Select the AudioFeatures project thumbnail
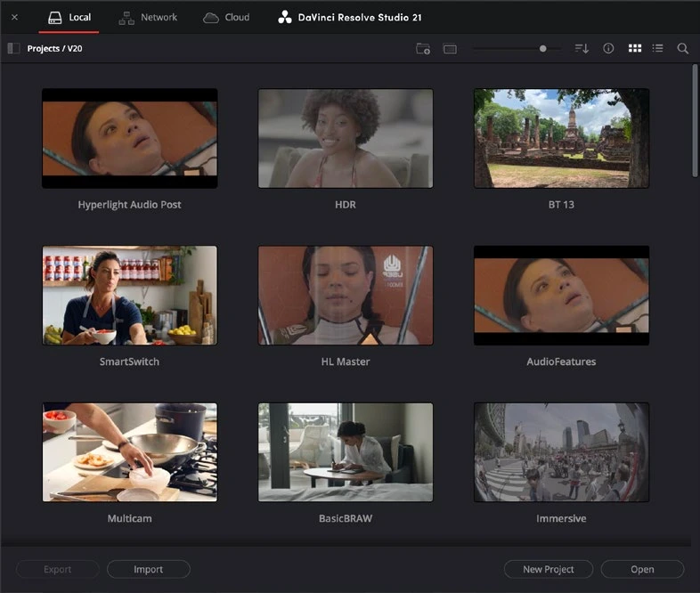 click(562, 296)
